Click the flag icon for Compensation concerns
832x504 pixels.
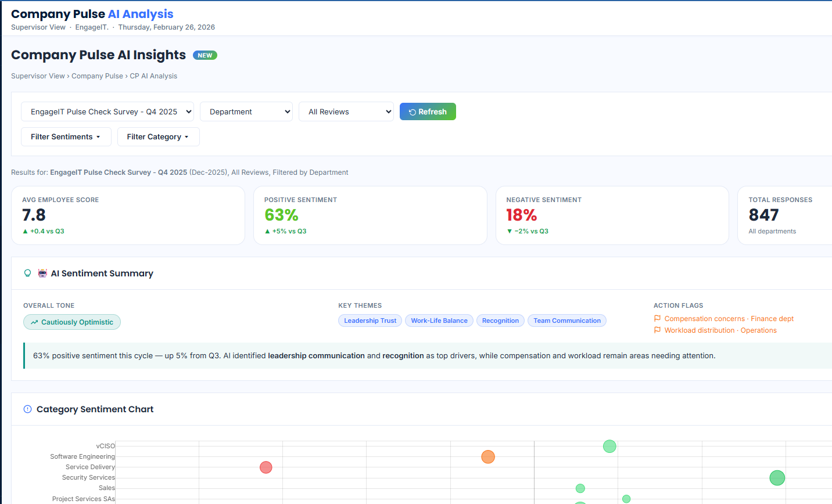[x=657, y=319]
